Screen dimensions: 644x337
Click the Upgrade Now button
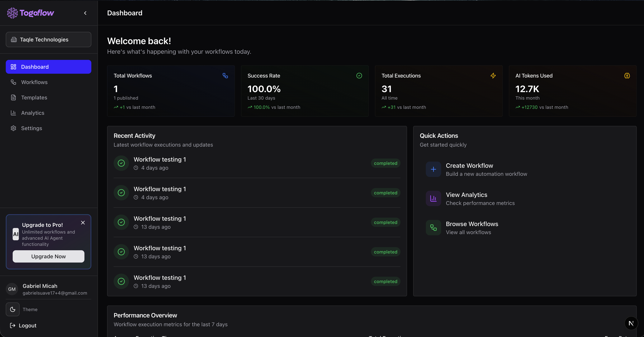48,256
